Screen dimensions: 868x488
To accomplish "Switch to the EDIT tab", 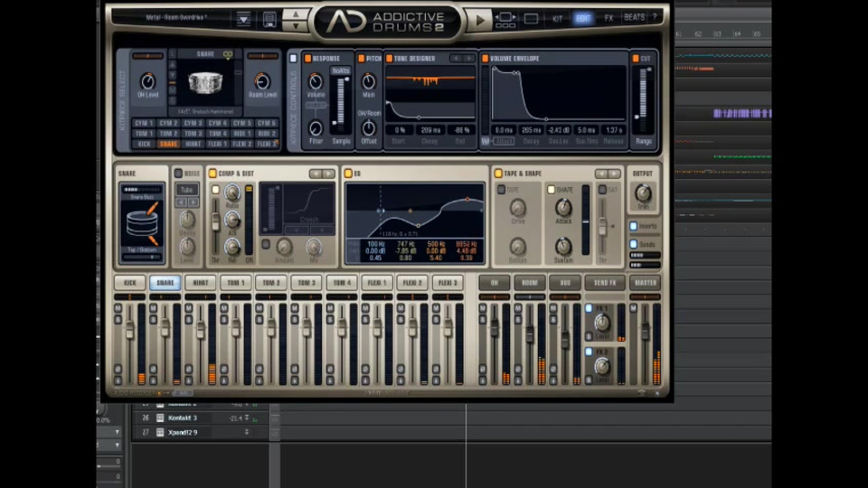I will pos(583,18).
